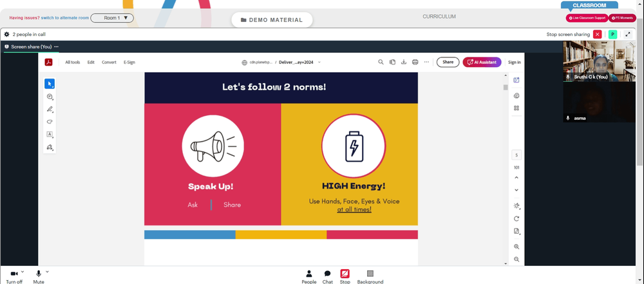Open the more options ellipsis in PDF toolbar
Screen dimensions: 644x284
(x=426, y=62)
